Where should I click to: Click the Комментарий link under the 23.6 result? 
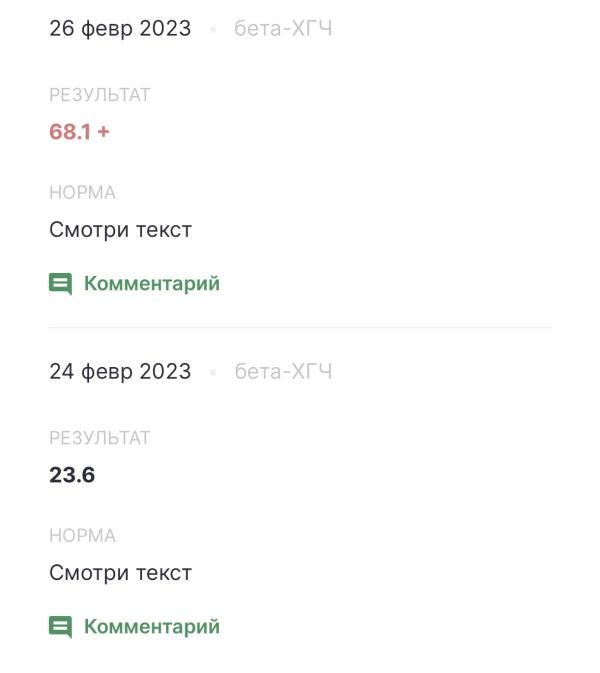152,627
